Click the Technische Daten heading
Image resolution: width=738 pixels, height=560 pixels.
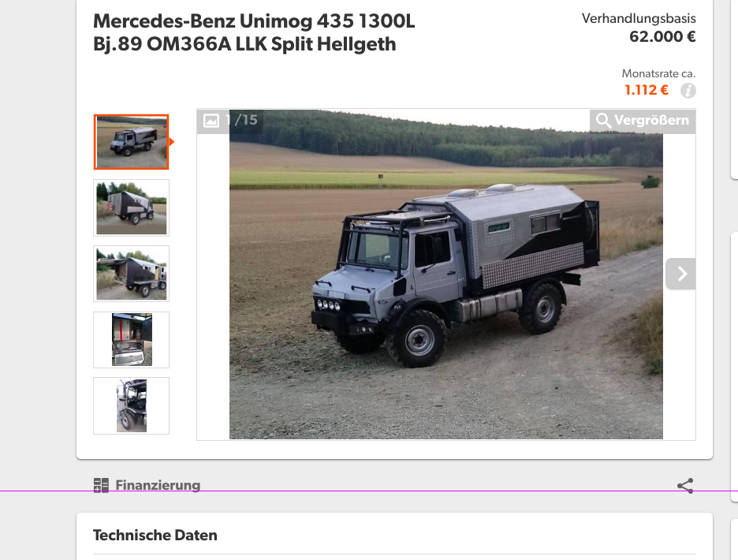point(155,535)
